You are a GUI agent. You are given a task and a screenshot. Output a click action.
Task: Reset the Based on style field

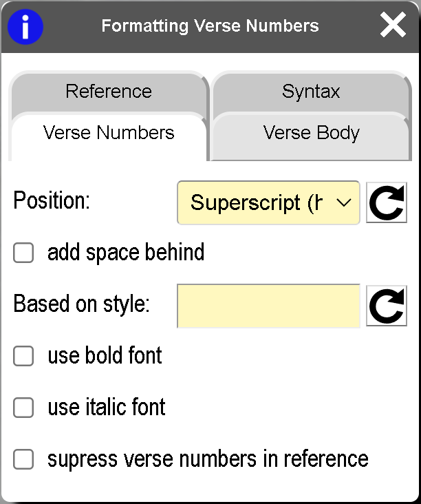386,306
